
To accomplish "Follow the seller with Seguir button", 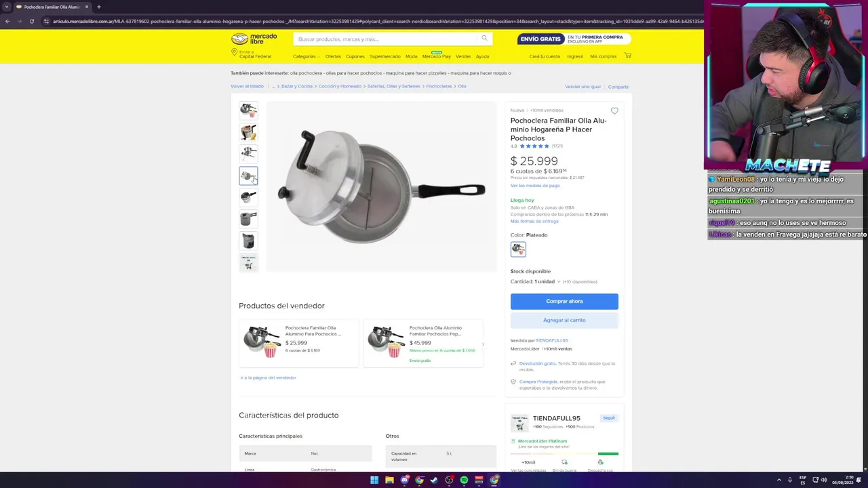I will coord(609,418).
